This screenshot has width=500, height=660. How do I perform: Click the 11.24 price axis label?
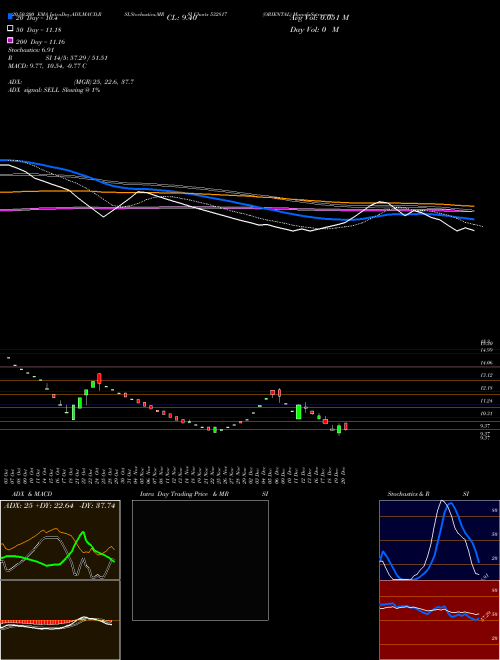click(486, 401)
